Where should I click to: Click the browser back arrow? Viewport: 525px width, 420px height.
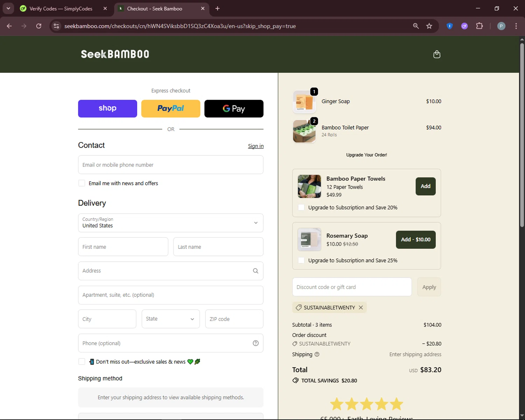(x=9, y=26)
